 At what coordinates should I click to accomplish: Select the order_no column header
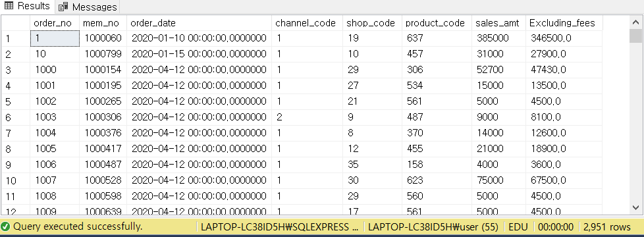coord(55,23)
